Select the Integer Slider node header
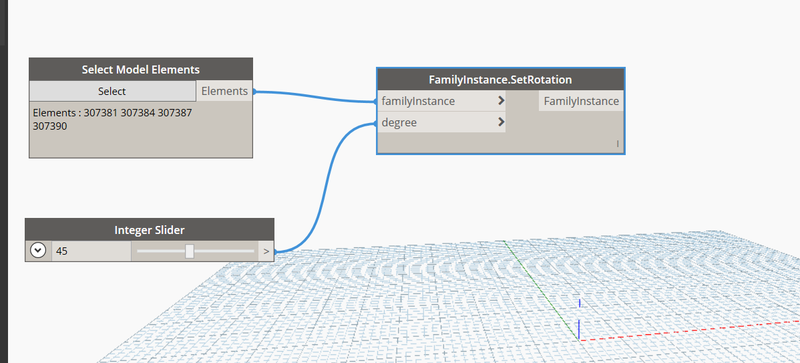Image resolution: width=800 pixels, height=363 pixels. [x=149, y=230]
